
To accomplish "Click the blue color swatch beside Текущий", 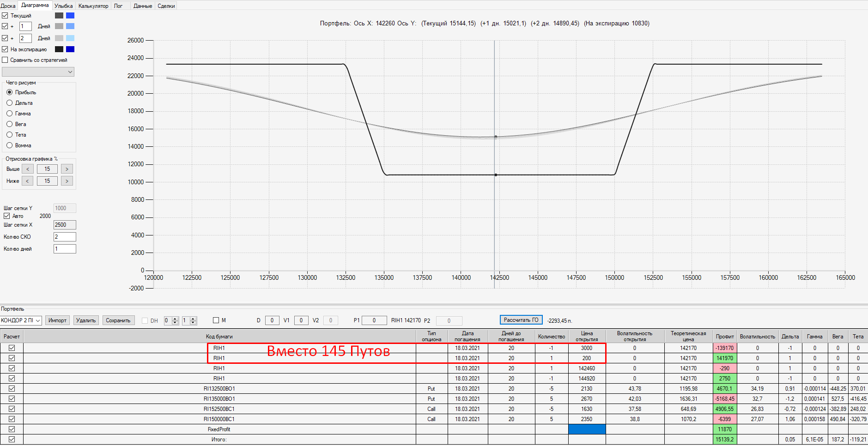I will coord(70,16).
